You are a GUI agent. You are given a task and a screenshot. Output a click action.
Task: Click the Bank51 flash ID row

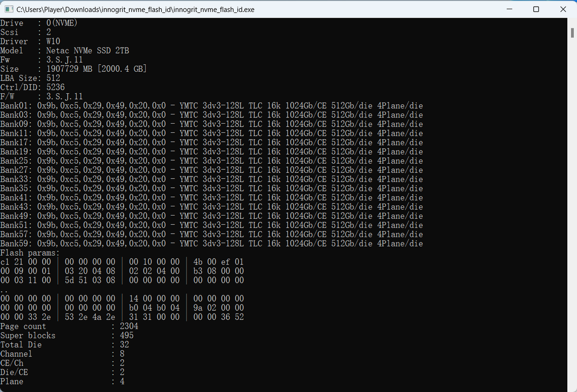click(x=212, y=225)
